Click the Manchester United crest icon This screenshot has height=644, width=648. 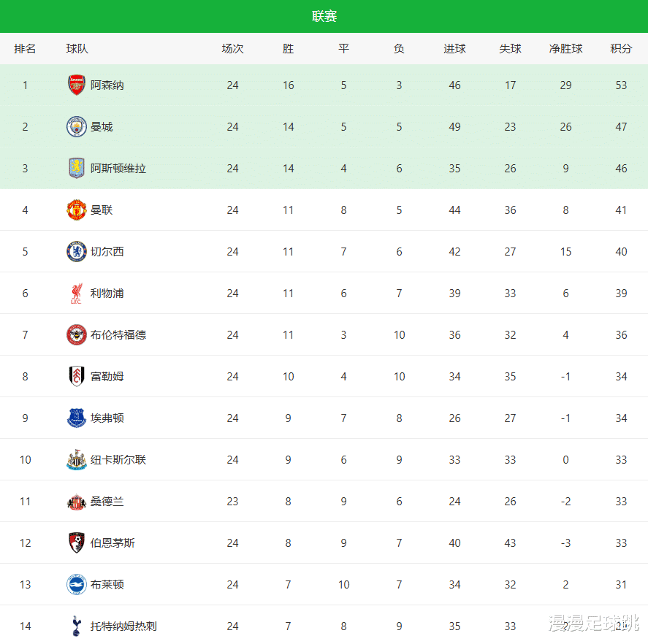tap(77, 210)
